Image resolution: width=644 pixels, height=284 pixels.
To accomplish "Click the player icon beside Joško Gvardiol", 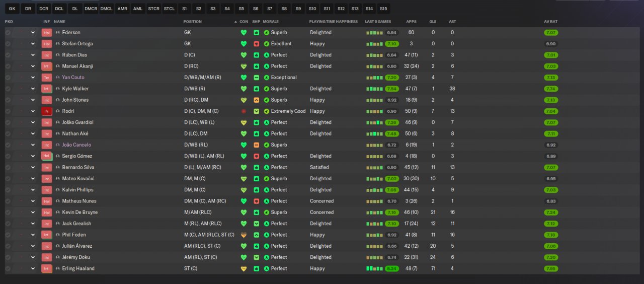I will click(58, 122).
